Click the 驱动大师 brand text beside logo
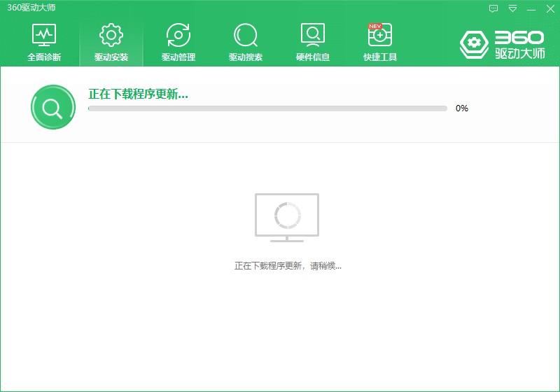Image resolution: width=560 pixels, height=392 pixels. coord(519,53)
